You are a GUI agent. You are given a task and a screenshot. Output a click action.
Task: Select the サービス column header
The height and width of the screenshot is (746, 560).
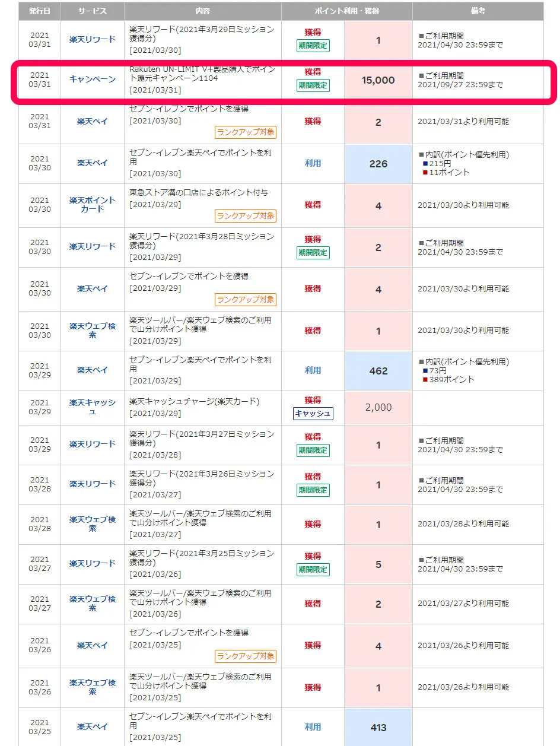93,11
